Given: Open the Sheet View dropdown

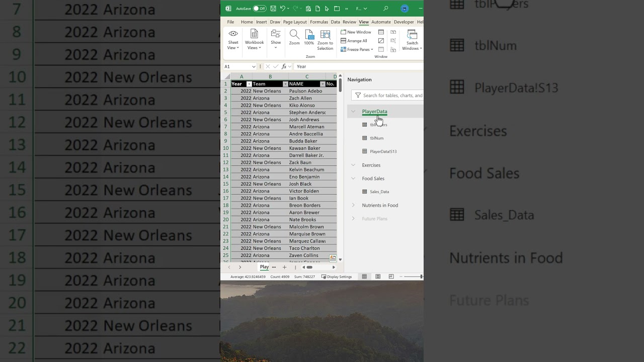Looking at the screenshot, I should 233,39.
